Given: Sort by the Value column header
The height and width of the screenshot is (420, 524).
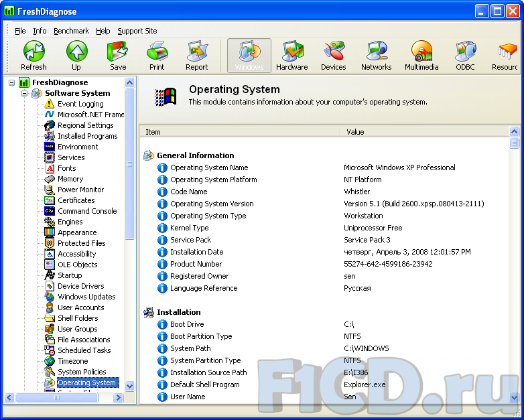Looking at the screenshot, I should (x=425, y=132).
